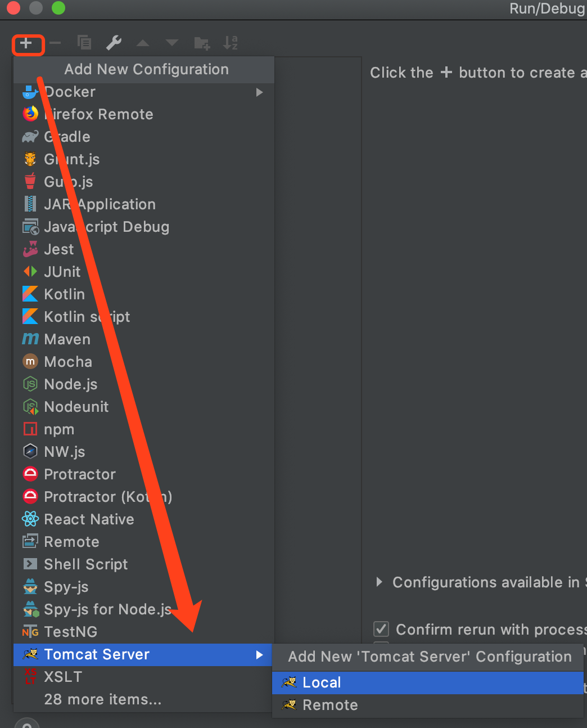Viewport: 587px width, 728px height.
Task: Click the Remove Configuration minus icon
Action: tap(55, 43)
